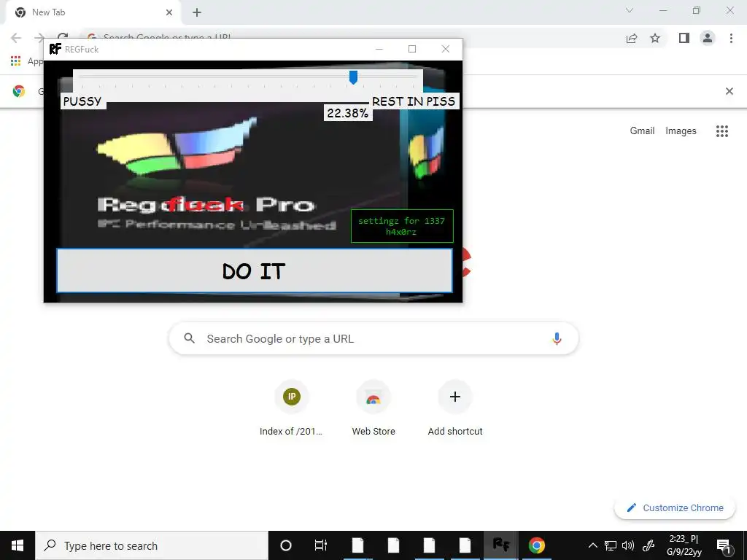Bookmark this tab with the star icon
The height and width of the screenshot is (560, 747).
click(655, 38)
